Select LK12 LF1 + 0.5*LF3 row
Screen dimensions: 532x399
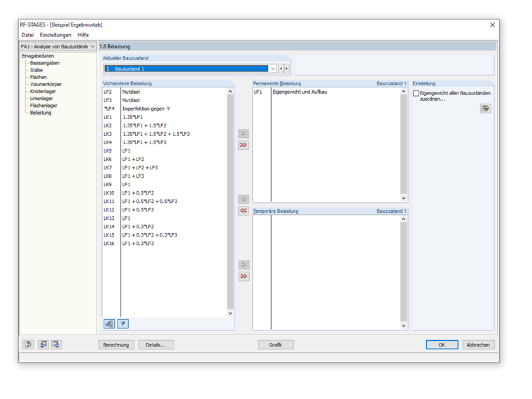pos(164,210)
